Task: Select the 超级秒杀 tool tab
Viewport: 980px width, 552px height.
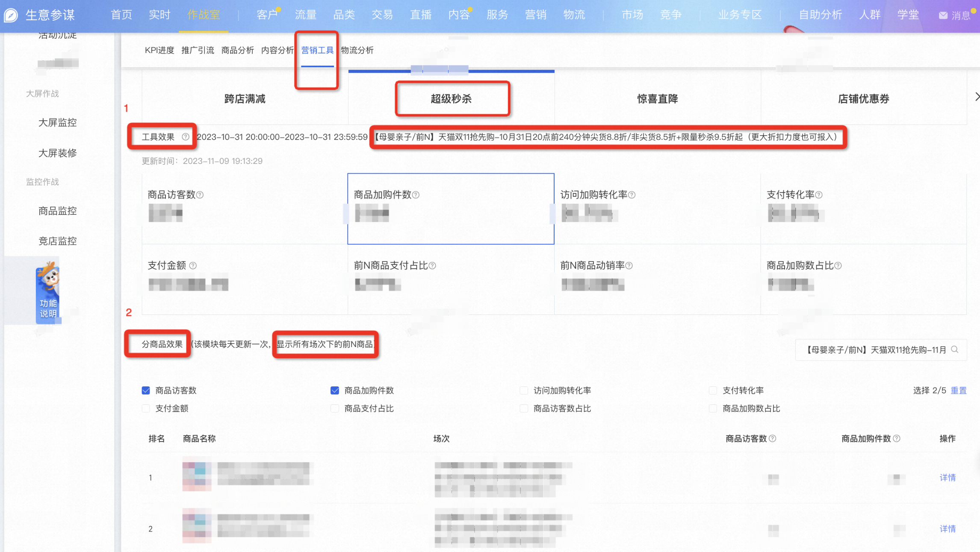Action: [451, 99]
